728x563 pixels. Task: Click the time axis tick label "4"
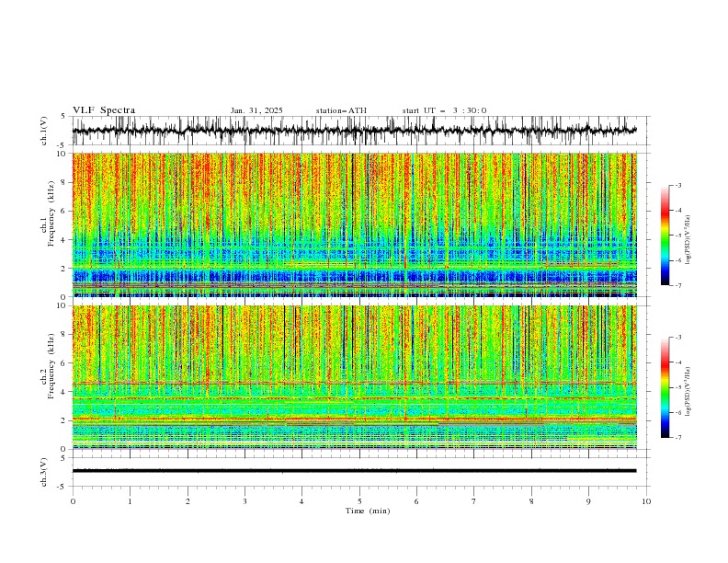pos(301,501)
